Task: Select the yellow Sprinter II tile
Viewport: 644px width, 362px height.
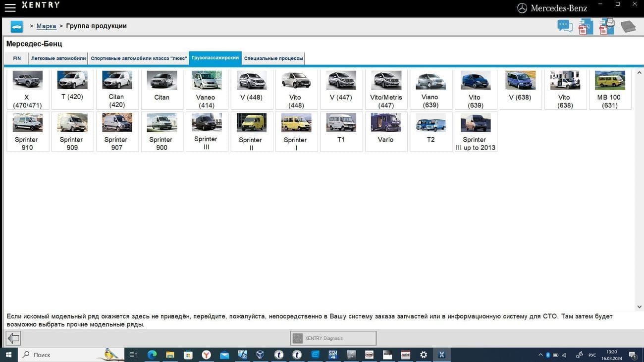Action: [x=252, y=131]
